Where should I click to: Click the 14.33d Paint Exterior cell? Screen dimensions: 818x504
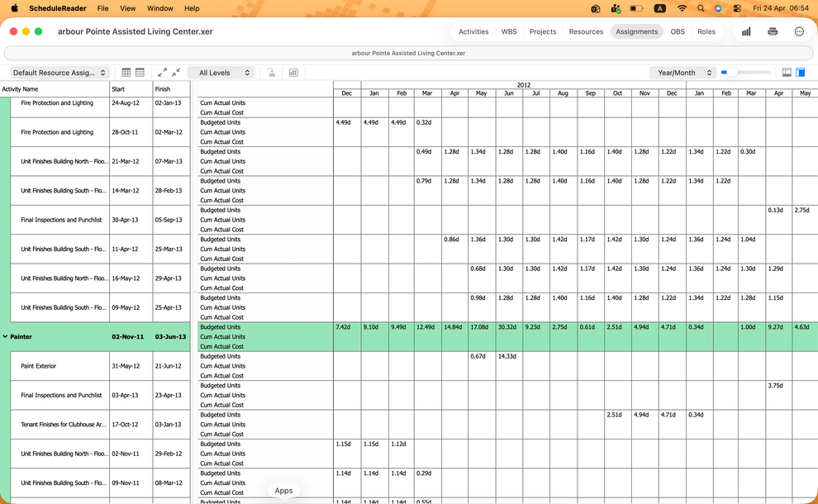(509, 356)
